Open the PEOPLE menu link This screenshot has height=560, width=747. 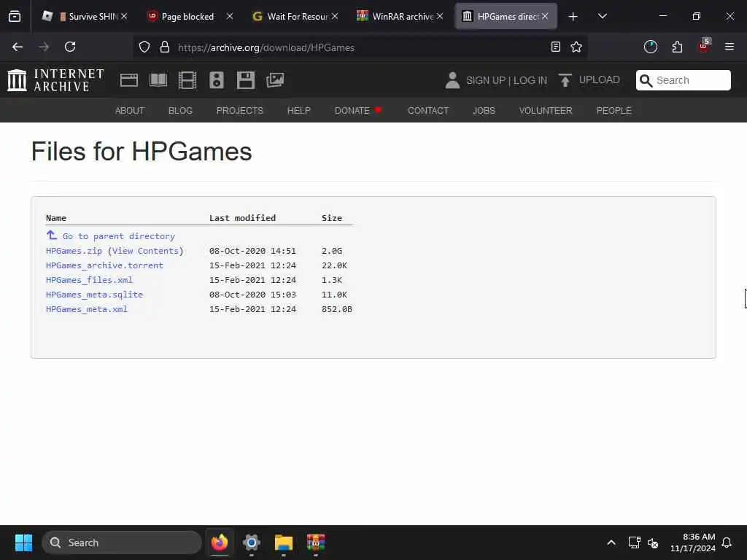coord(614,111)
